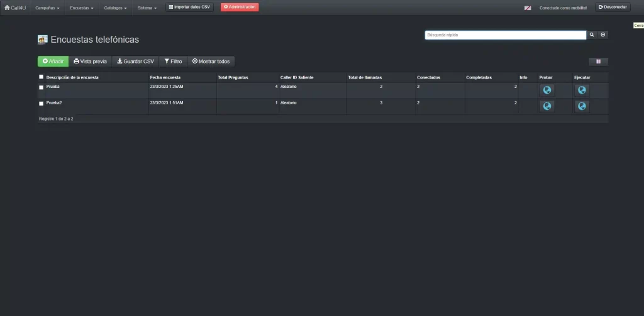Click the magnifier search icon
This screenshot has height=316, width=644.
(x=592, y=35)
